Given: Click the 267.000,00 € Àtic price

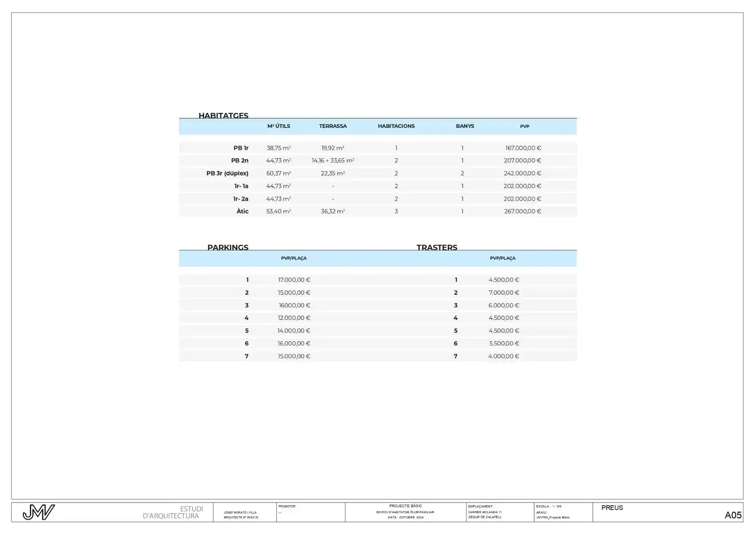Looking at the screenshot, I should point(522,211).
